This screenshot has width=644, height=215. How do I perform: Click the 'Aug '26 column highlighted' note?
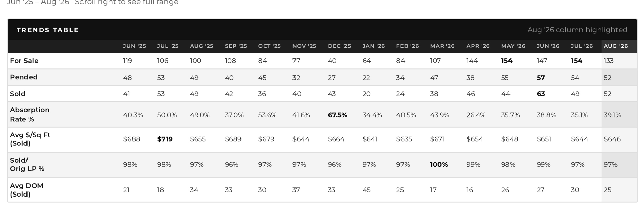[x=577, y=30]
